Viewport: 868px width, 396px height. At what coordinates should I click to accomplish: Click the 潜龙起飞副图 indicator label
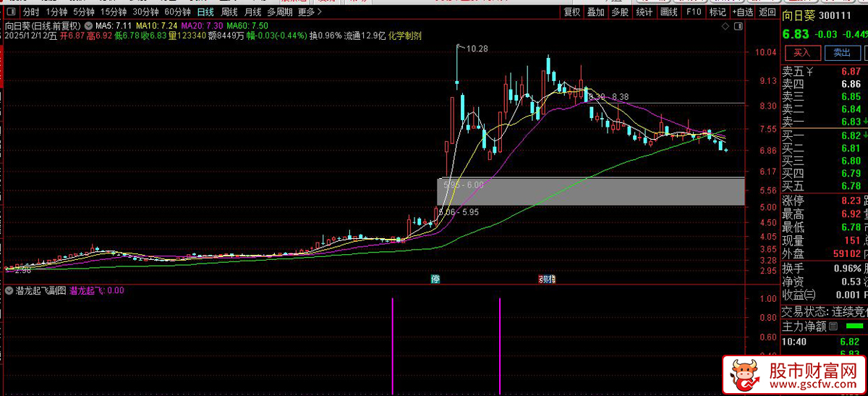pos(41,290)
